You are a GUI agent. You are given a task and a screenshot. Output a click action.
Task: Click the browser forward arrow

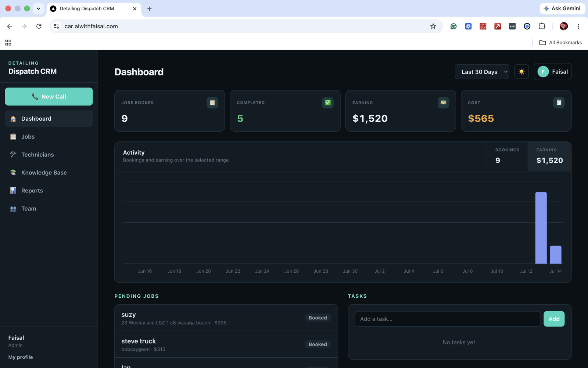[x=24, y=26]
